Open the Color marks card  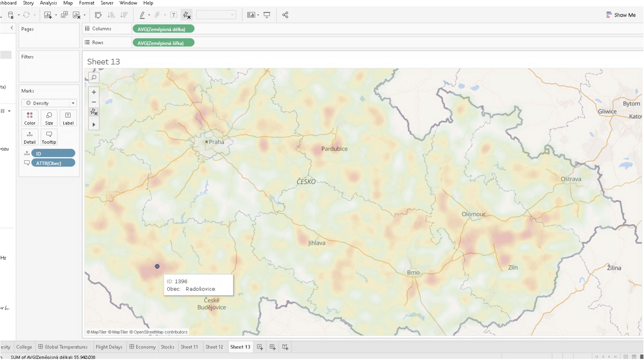point(29,118)
